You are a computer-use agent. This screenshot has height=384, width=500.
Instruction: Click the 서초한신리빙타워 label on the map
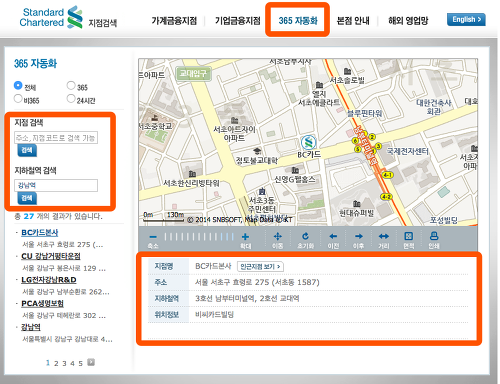(191, 183)
